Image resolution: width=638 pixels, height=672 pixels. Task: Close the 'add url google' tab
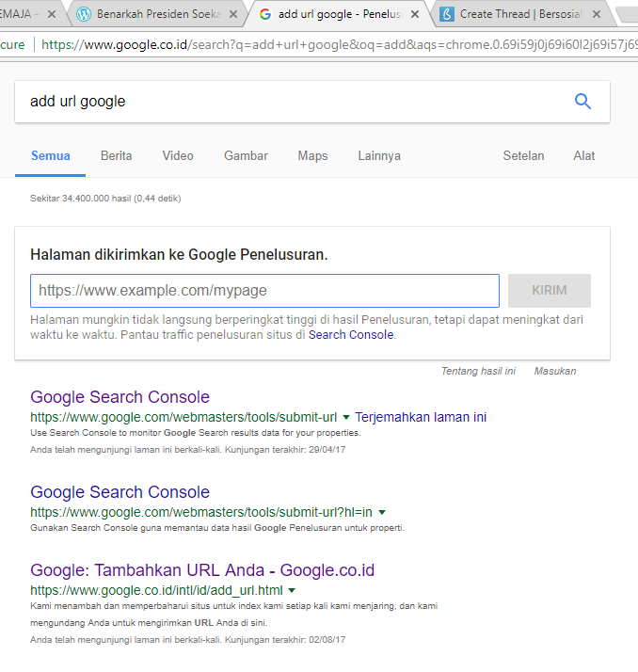click(415, 14)
